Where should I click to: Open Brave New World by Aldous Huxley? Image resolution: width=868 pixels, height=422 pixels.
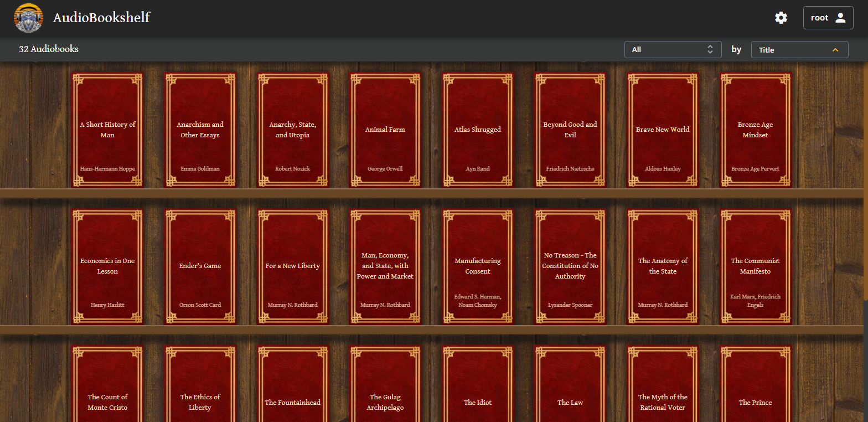663,130
